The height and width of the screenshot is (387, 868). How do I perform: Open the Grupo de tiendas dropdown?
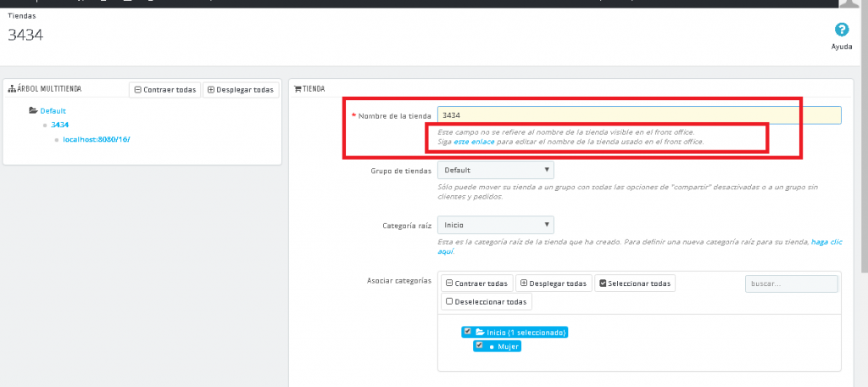click(x=495, y=170)
